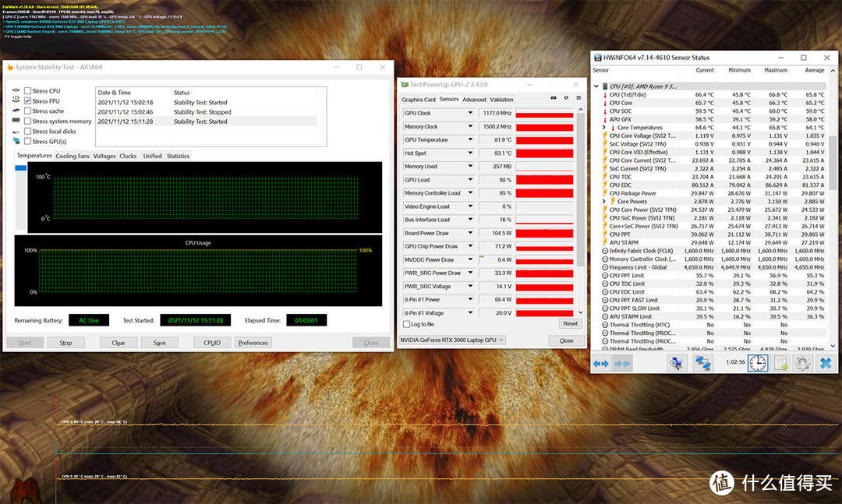842x504 pixels.
Task: Tick the Log to file checkbox
Action: 406,324
